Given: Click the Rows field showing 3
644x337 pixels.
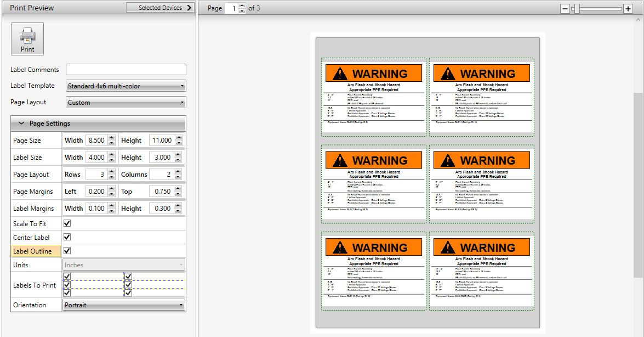Looking at the screenshot, I should click(x=96, y=175).
